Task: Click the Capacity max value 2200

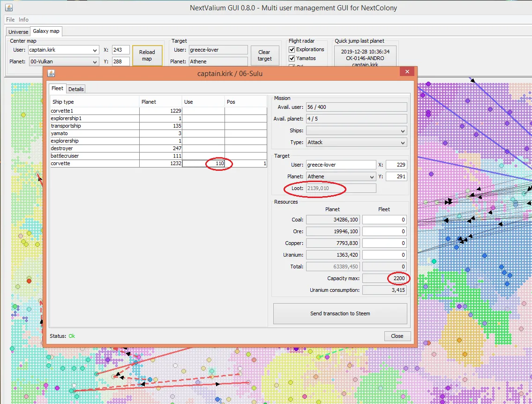Action: 384,278
